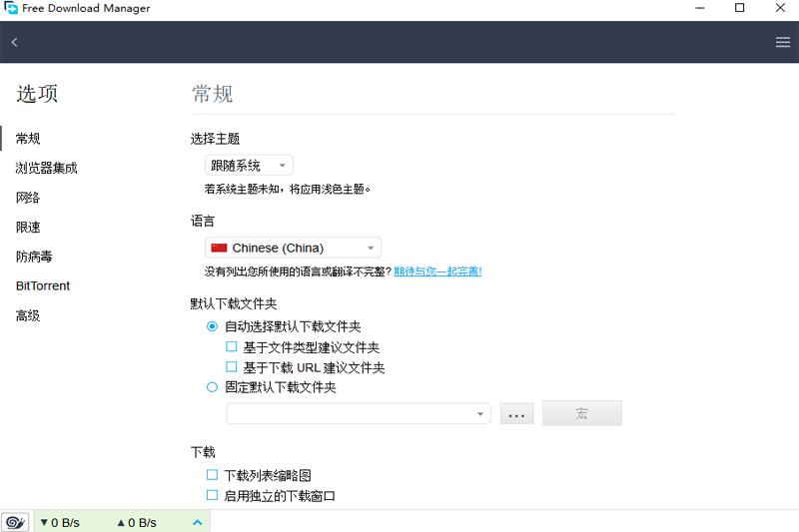Click the back arrow in header
This screenshot has height=532, width=799.
[14, 42]
